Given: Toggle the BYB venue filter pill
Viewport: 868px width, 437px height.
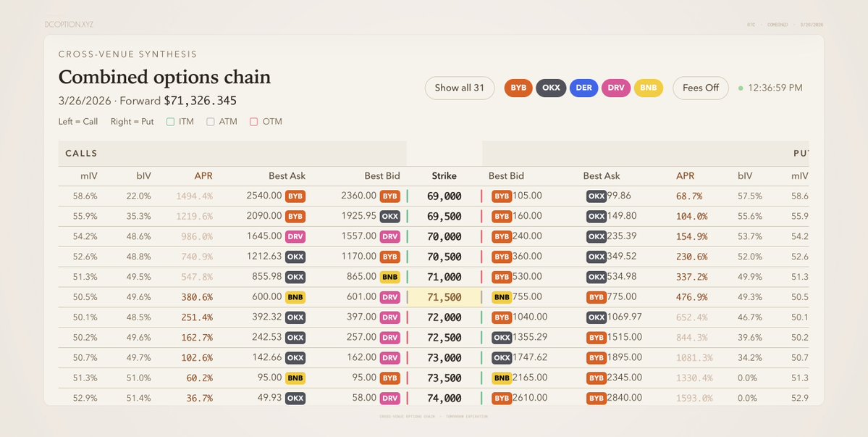Looking at the screenshot, I should click(518, 88).
